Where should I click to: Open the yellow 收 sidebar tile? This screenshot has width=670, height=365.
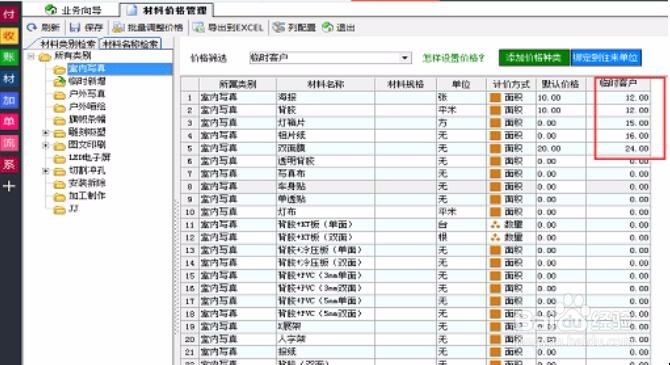9,36
